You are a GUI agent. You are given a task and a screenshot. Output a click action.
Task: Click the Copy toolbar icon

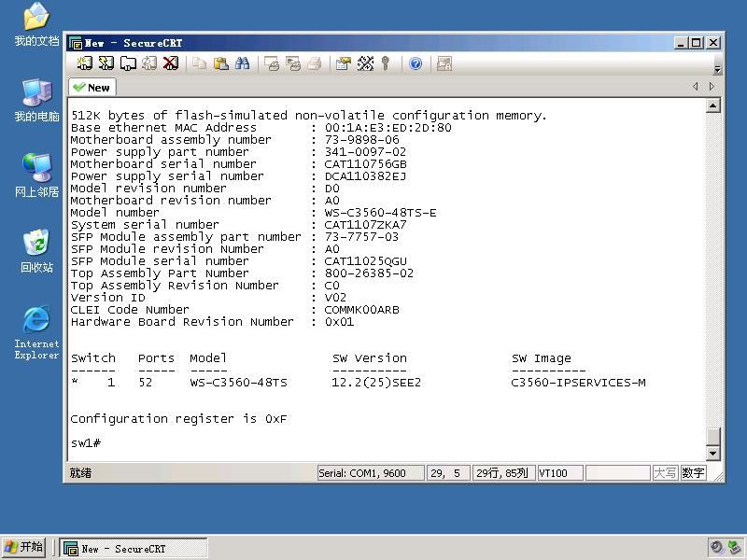[199, 63]
